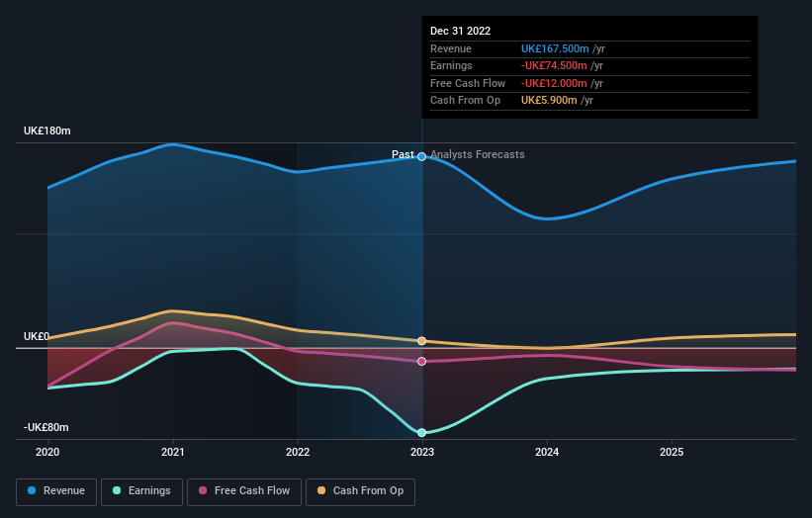Click the 2023 x-axis label
Screen dimensions: 812x518
click(422, 452)
